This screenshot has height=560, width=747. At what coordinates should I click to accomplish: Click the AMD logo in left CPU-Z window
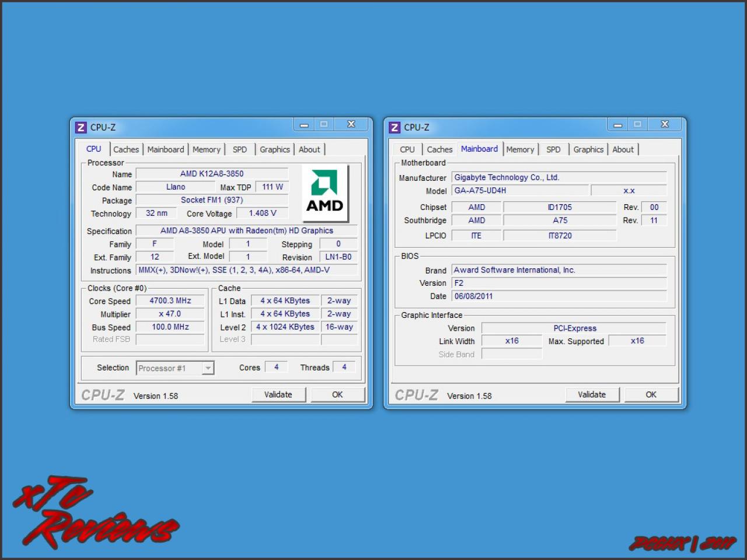pos(325,192)
